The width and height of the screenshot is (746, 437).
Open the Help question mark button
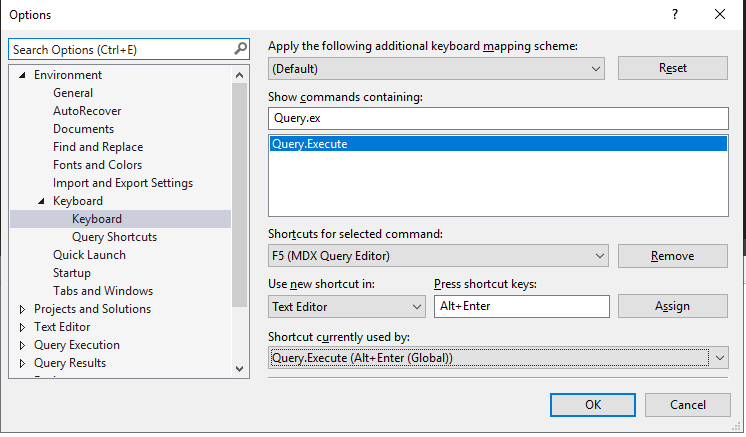tap(675, 14)
